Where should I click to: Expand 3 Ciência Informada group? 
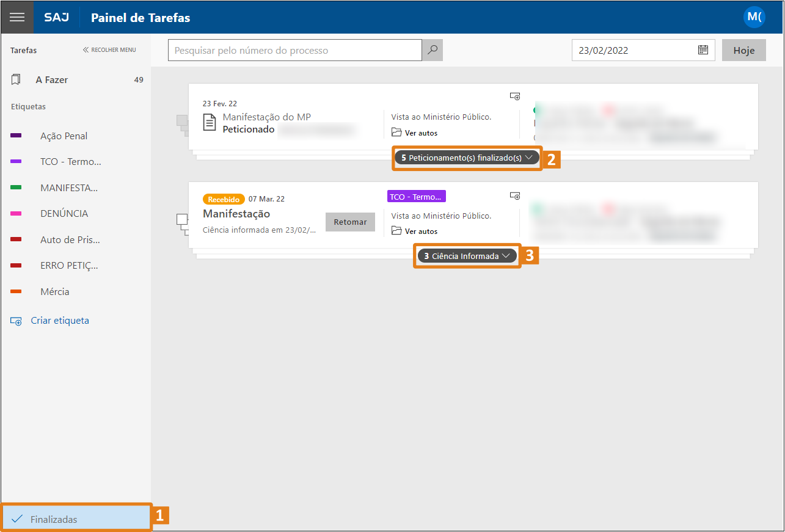pyautogui.click(x=467, y=257)
